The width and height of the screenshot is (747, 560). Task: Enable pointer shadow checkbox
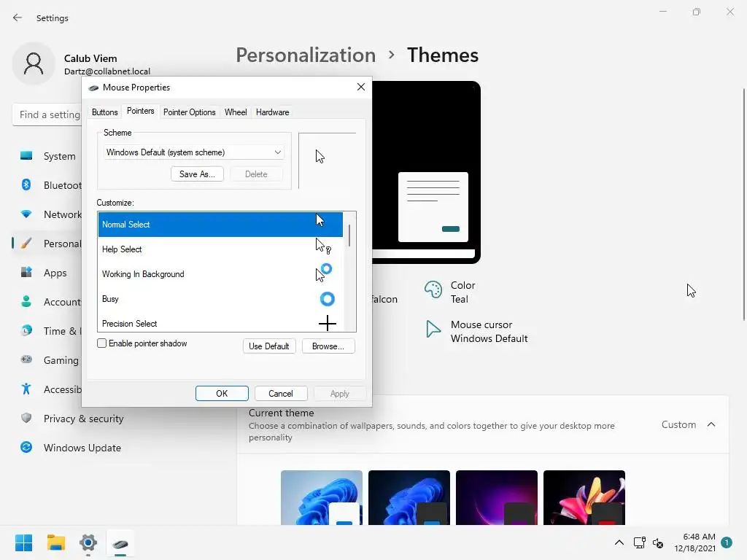tap(101, 343)
